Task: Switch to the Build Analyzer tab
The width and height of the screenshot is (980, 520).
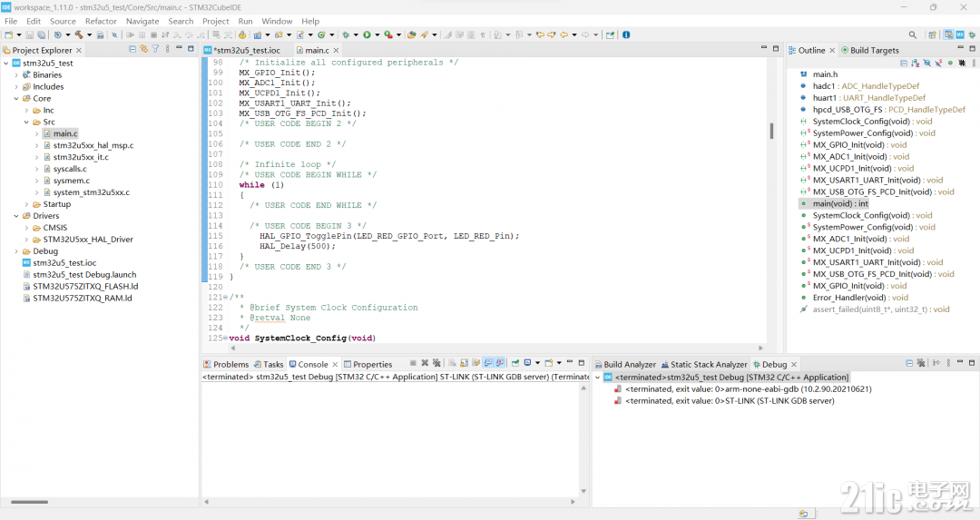Action: point(624,365)
